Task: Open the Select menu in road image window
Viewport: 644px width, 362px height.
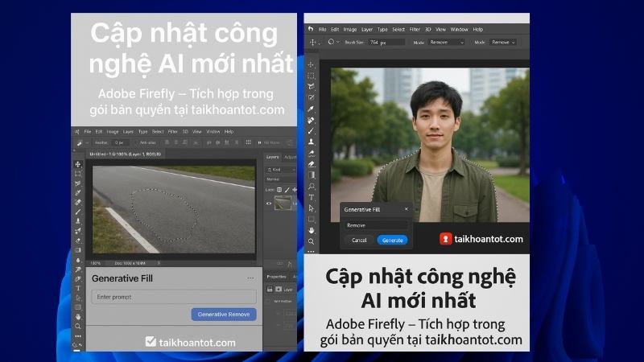Action: click(x=157, y=131)
